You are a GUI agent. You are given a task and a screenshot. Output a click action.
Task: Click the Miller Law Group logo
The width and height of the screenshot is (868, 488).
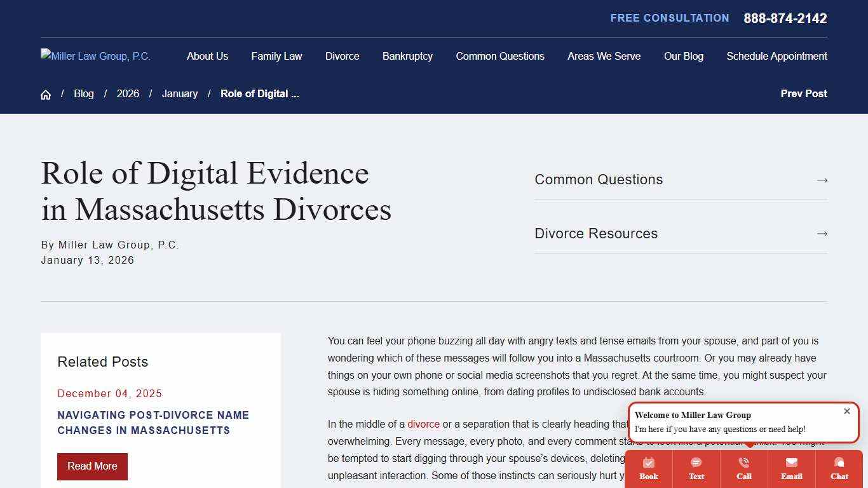(95, 56)
